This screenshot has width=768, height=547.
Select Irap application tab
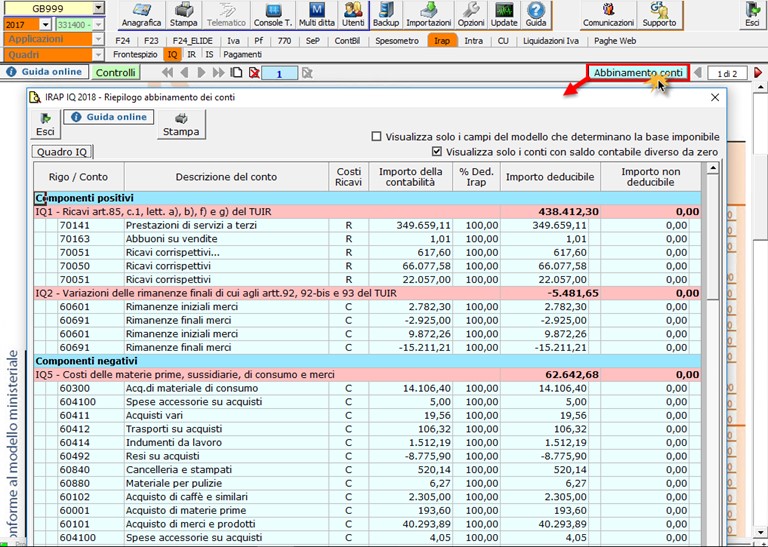point(442,41)
